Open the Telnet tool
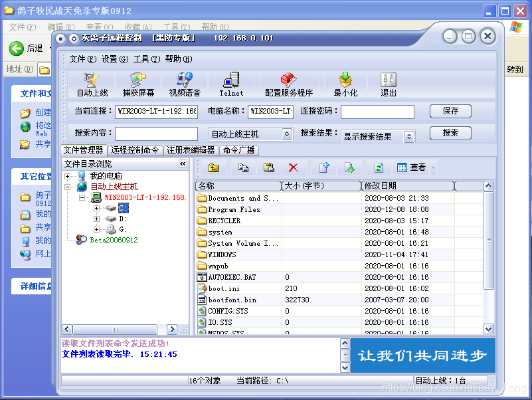 click(x=231, y=84)
